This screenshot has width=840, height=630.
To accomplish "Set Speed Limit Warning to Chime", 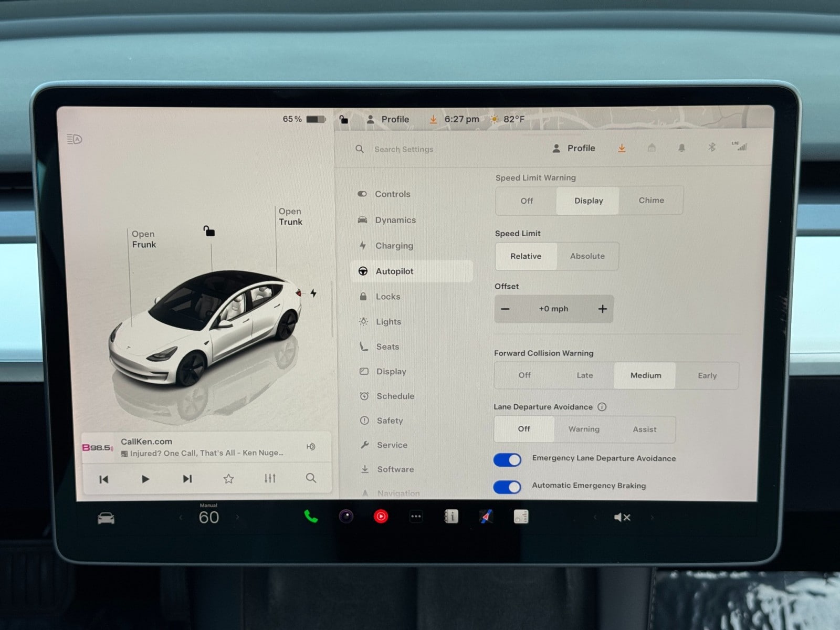I will point(651,201).
